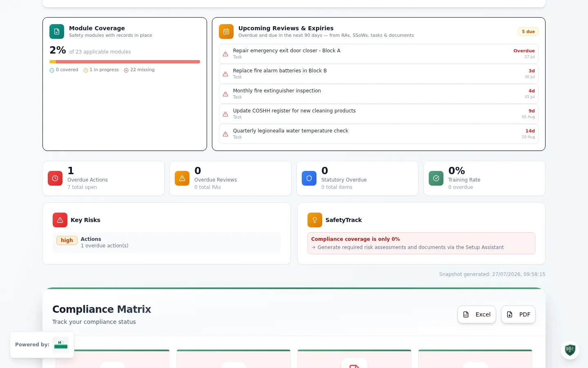Click the warning icon beside Repair emergency exit door closer

(x=225, y=54)
